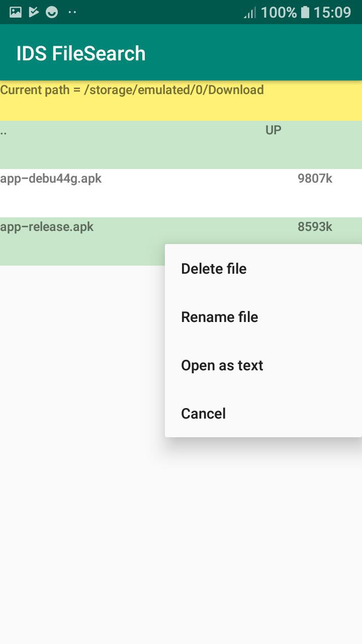The image size is (362, 644).
Task: Select Rename file in the popup menu
Action: 220,317
